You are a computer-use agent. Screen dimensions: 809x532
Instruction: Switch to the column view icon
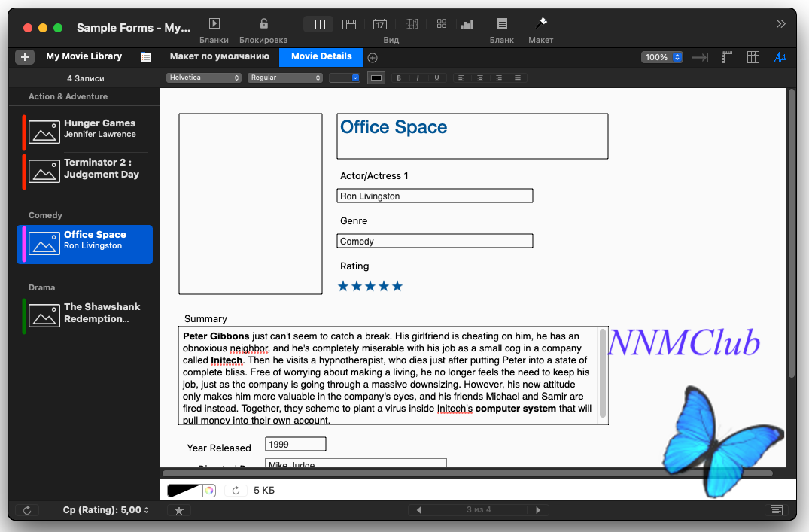click(x=318, y=24)
